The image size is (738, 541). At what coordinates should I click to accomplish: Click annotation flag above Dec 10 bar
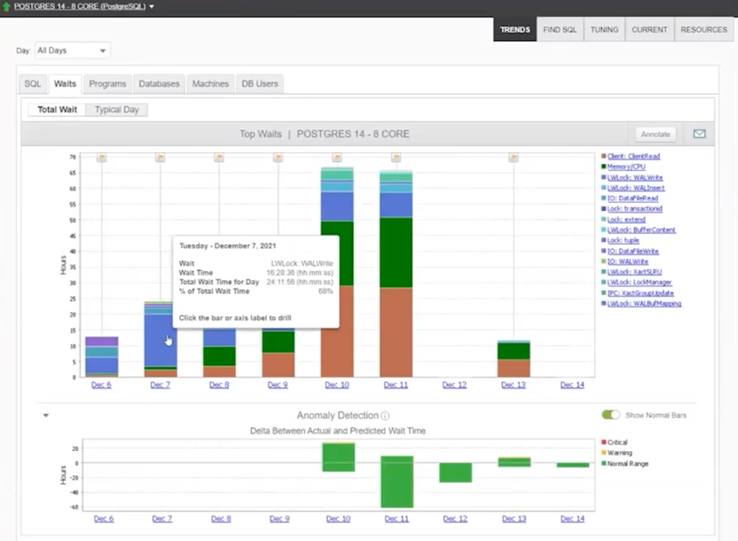(x=337, y=157)
